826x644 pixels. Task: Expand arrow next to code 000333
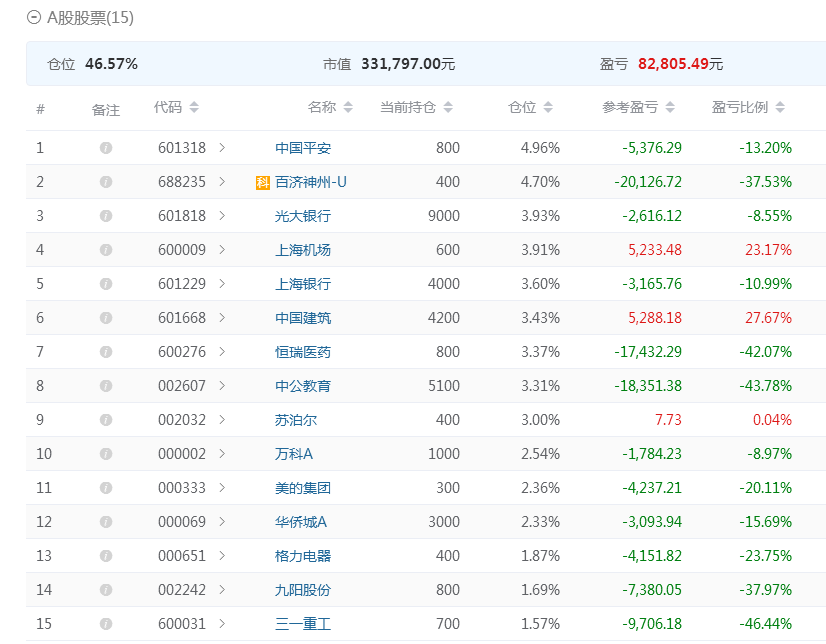click(222, 488)
